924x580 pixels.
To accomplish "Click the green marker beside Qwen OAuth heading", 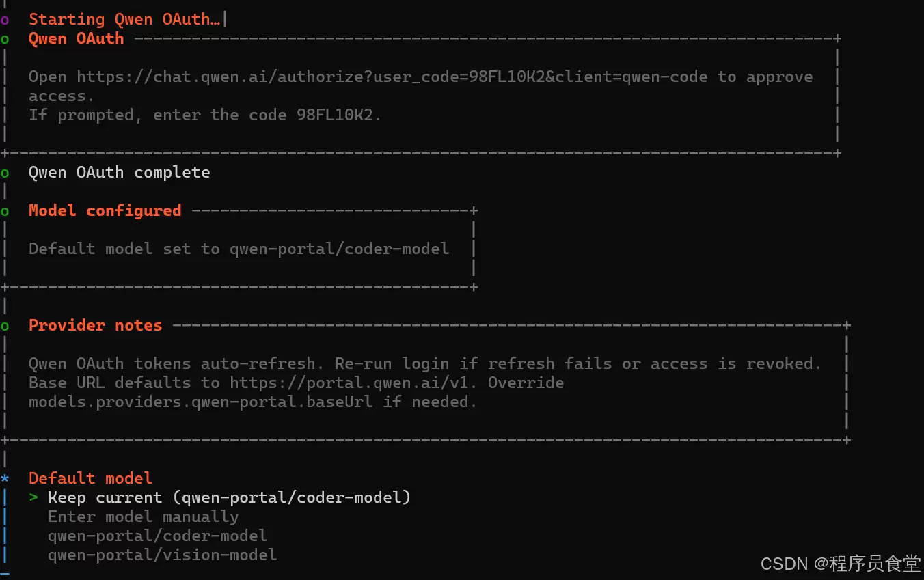I will point(5,39).
